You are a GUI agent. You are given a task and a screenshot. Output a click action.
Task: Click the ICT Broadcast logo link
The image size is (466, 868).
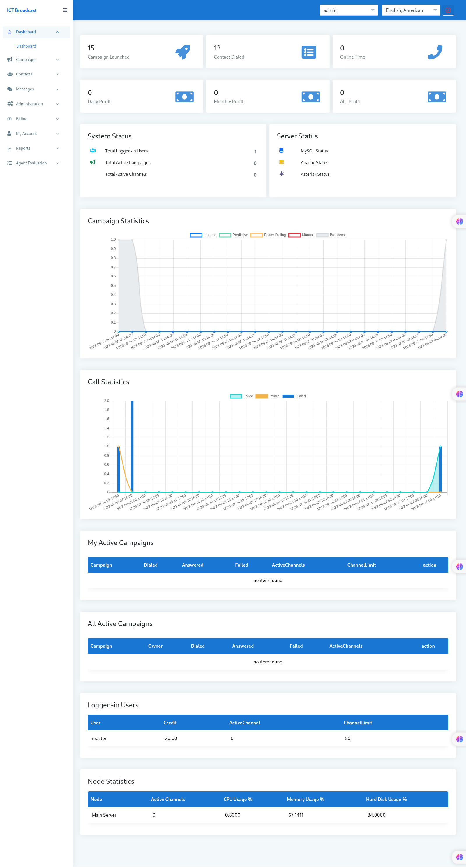[22, 10]
